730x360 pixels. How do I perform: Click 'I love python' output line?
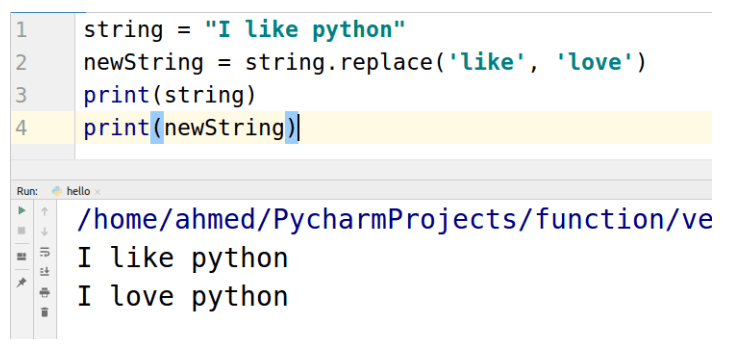click(x=182, y=297)
